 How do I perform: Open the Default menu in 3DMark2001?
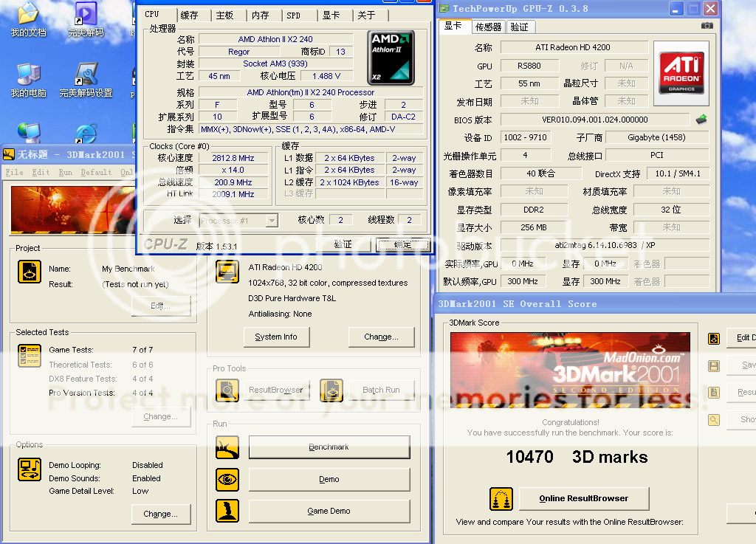pos(96,172)
